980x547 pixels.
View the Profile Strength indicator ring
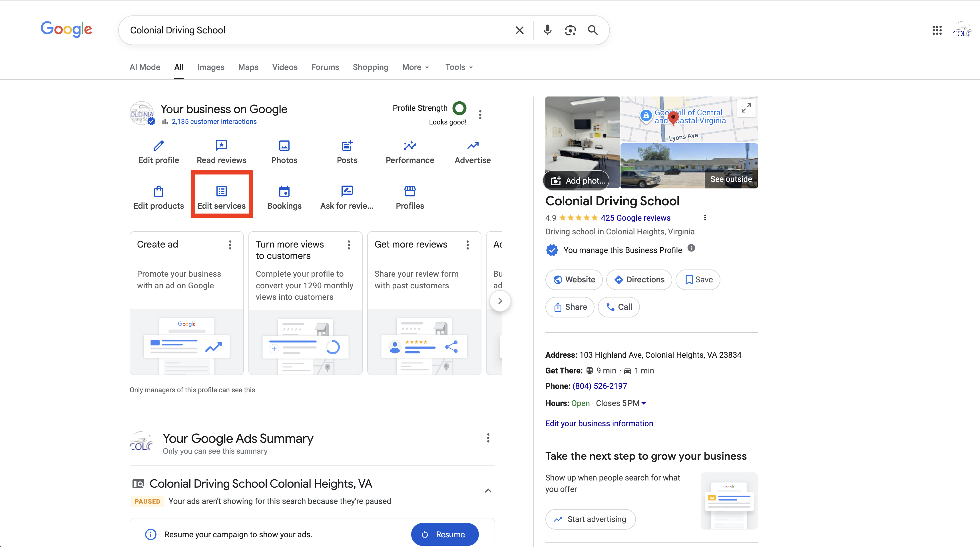459,108
